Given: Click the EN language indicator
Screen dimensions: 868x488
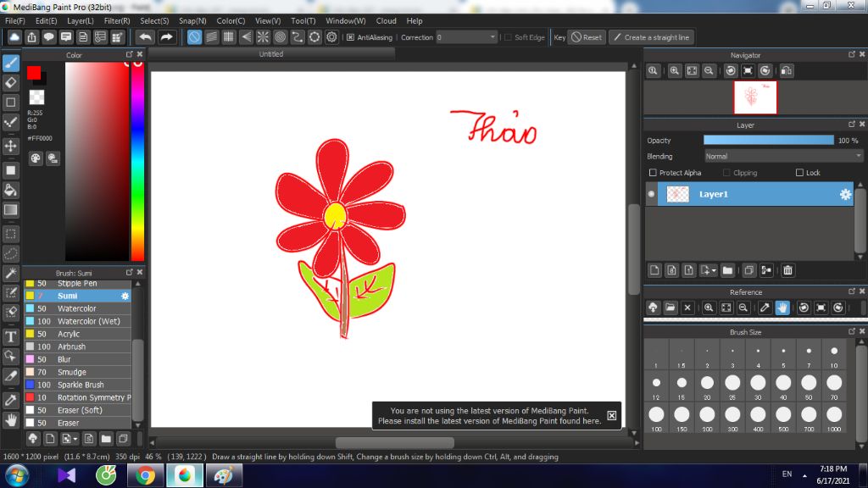Looking at the screenshot, I should [x=787, y=474].
